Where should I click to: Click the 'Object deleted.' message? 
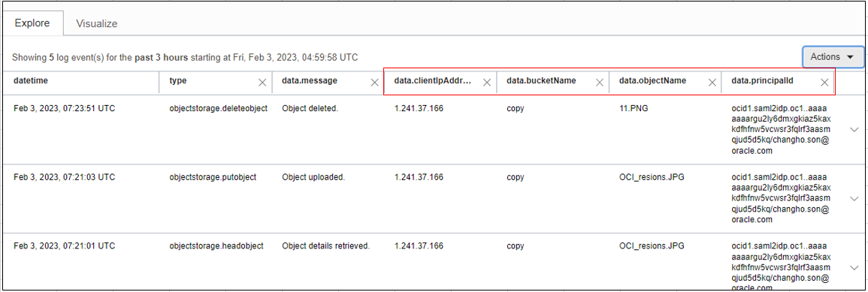(310, 108)
